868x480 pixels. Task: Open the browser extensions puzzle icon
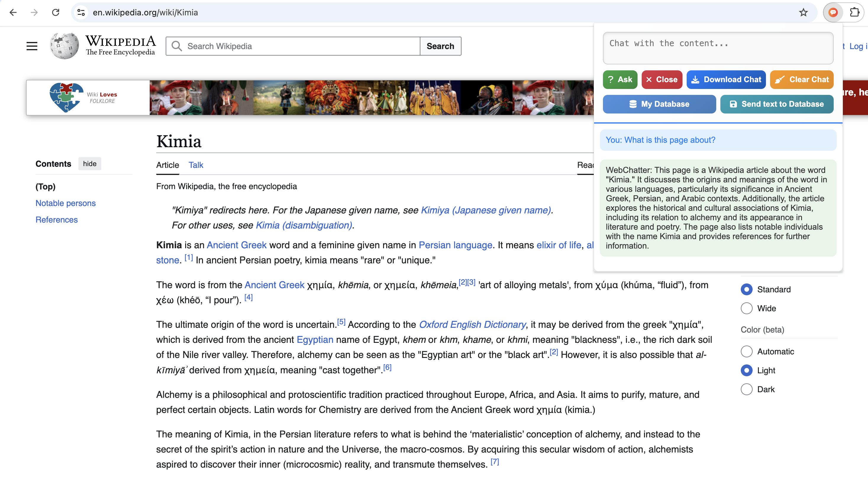(854, 12)
